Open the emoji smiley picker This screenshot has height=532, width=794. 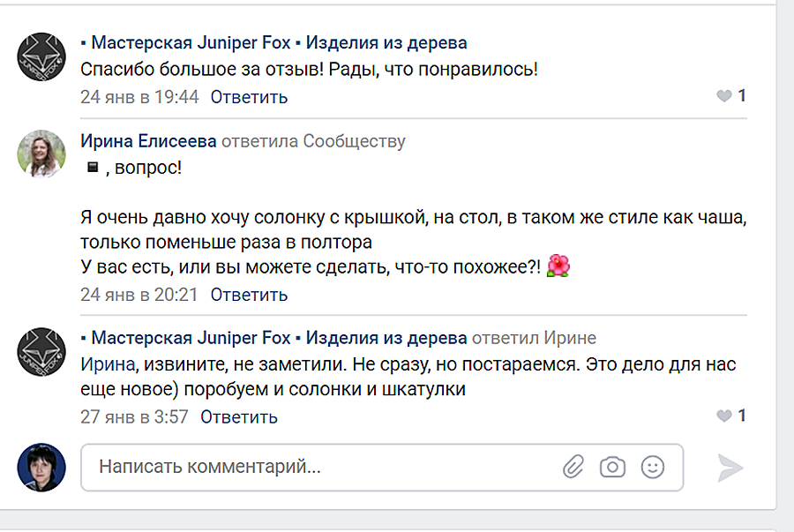point(653,467)
